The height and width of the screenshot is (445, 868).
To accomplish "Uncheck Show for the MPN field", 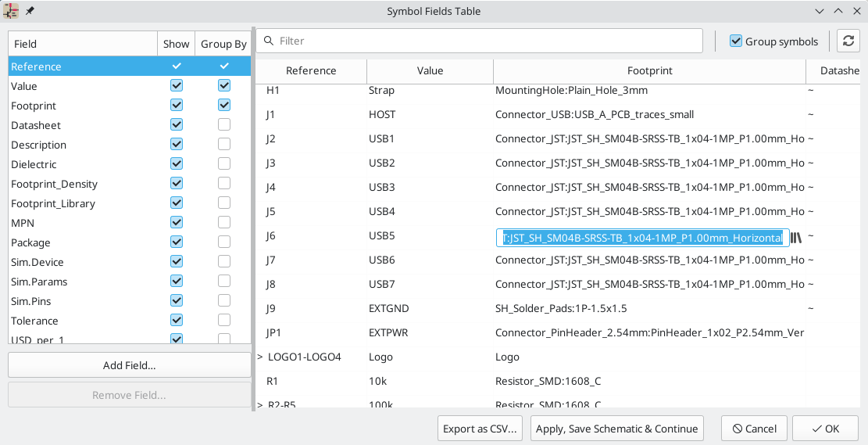I will click(x=176, y=222).
